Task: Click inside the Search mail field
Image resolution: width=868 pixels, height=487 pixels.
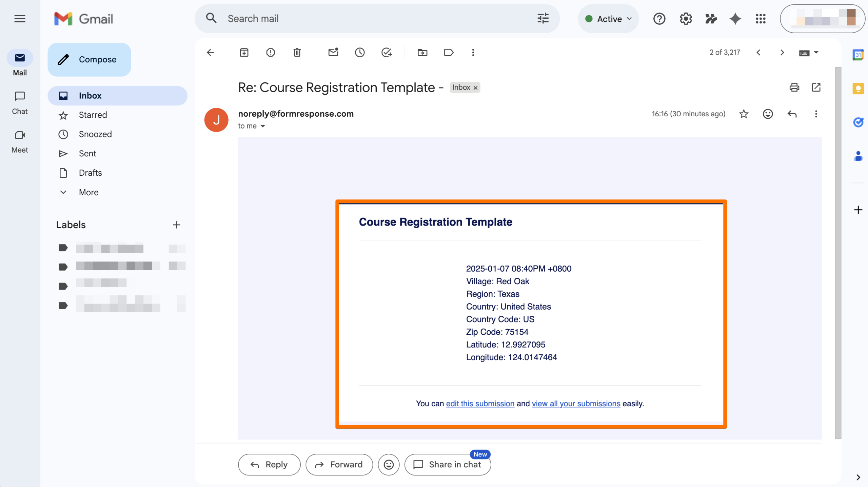Action: [x=339, y=18]
